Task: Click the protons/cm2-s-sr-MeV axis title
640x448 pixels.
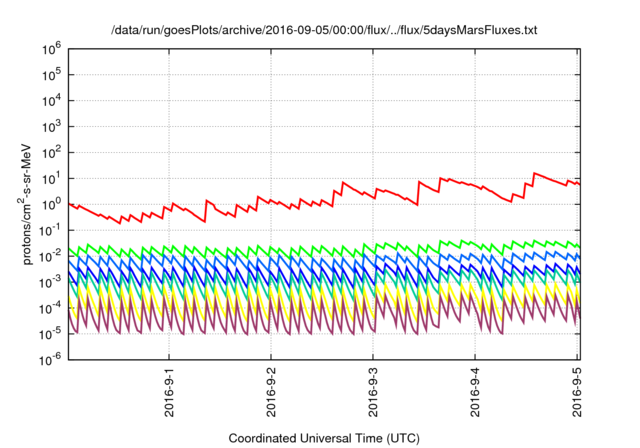Action: point(25,204)
